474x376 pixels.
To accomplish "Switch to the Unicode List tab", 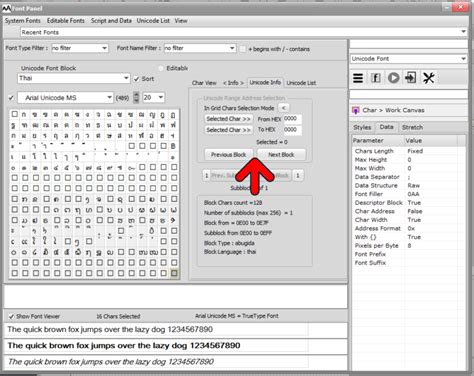I will (301, 83).
